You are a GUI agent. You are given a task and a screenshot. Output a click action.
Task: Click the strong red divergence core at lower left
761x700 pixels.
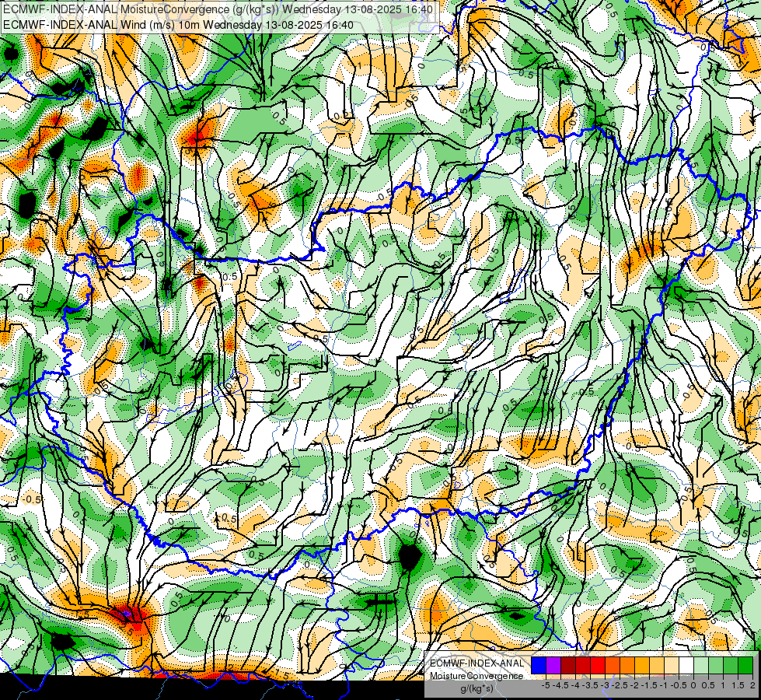click(x=127, y=616)
